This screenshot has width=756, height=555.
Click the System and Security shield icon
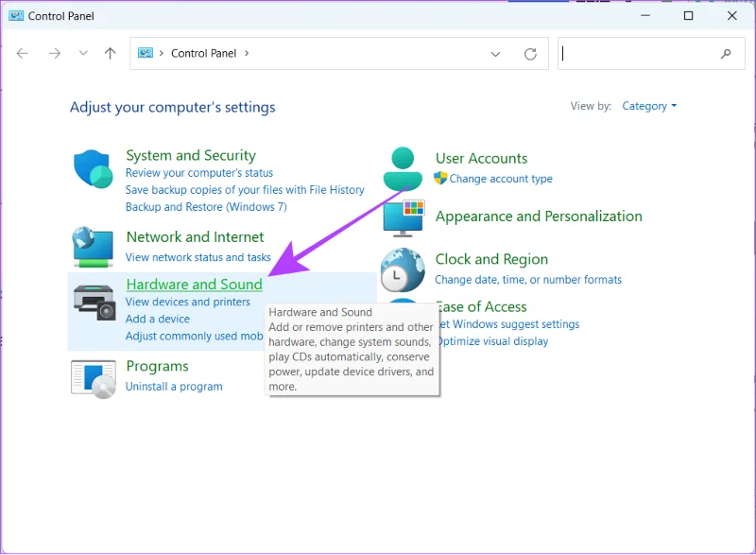point(93,168)
